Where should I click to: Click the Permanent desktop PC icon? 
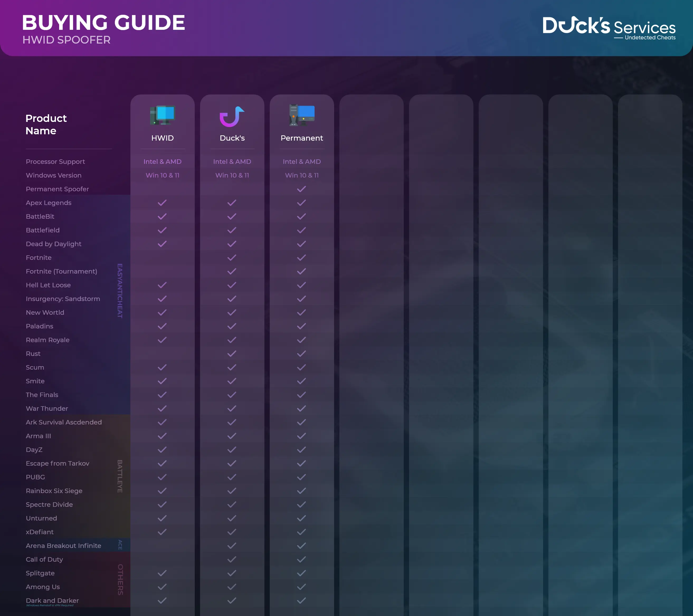(302, 115)
